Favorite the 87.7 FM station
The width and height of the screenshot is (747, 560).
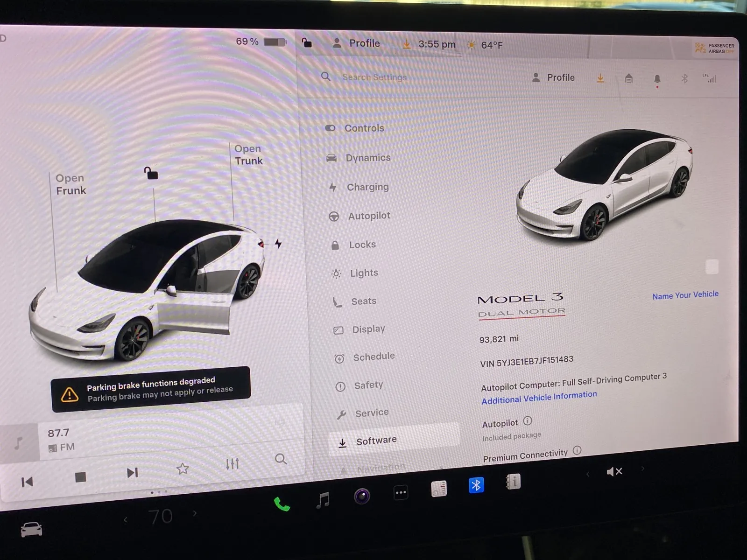point(183,469)
